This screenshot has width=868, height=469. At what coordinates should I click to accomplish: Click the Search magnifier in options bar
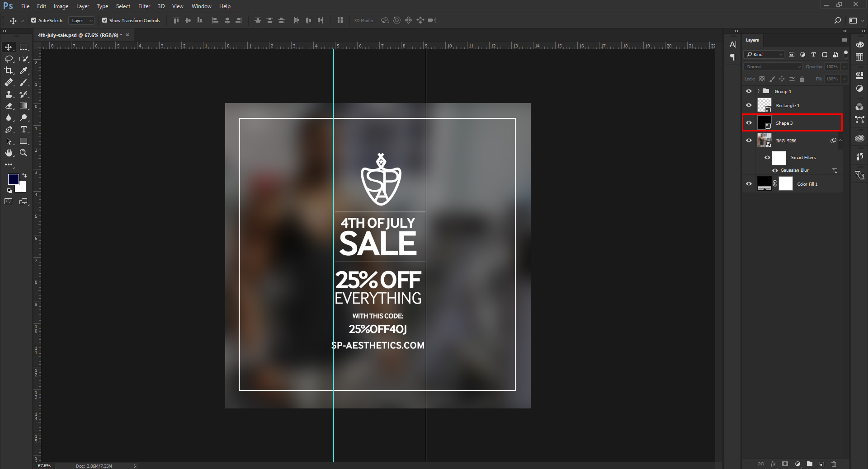(x=837, y=20)
